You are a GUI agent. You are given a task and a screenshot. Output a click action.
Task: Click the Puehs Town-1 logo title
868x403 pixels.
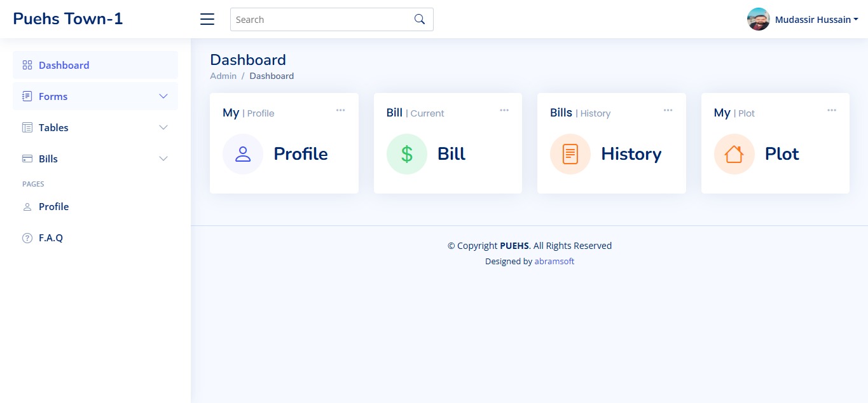coord(68,18)
